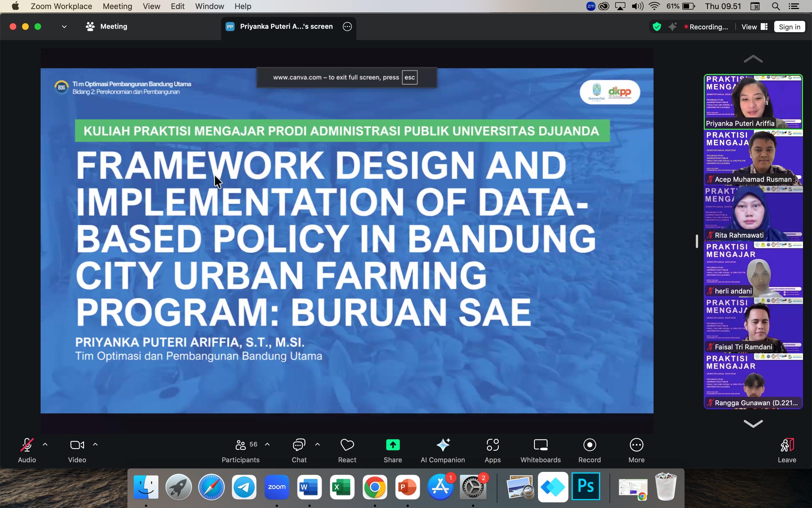Open the View layout options
The image size is (812, 508).
pyautogui.click(x=754, y=27)
